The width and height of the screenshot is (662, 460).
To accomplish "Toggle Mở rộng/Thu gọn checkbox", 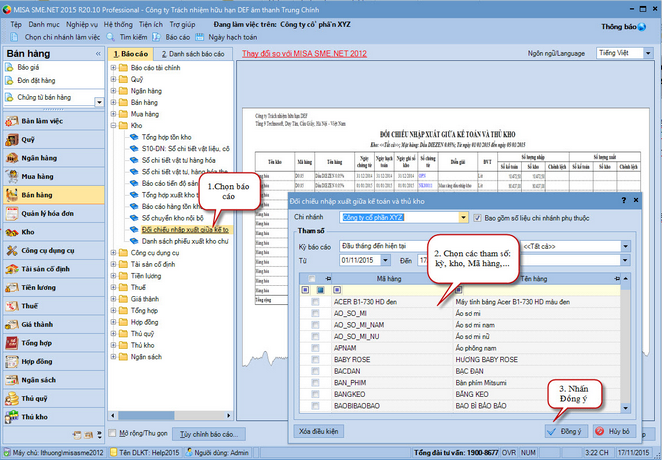I will click(x=112, y=433).
